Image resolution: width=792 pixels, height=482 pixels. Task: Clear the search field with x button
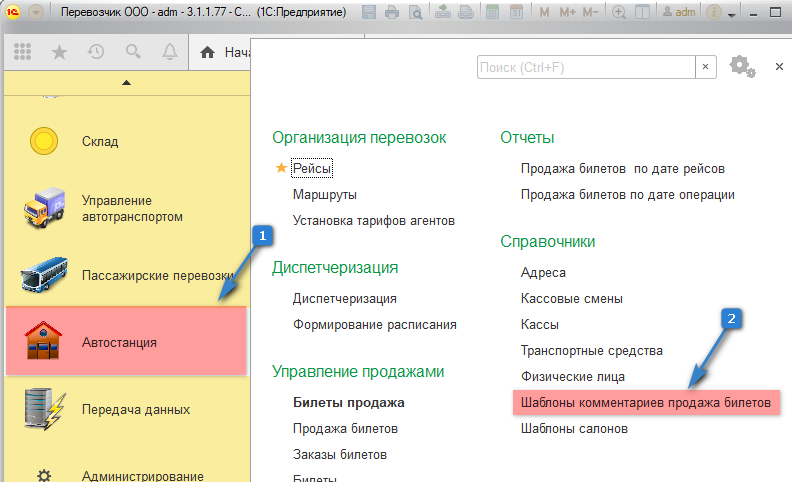(x=706, y=67)
